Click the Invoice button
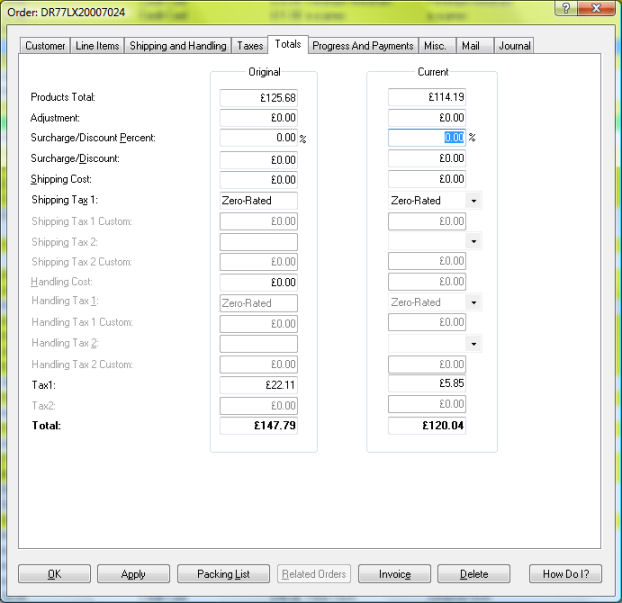 (x=394, y=574)
